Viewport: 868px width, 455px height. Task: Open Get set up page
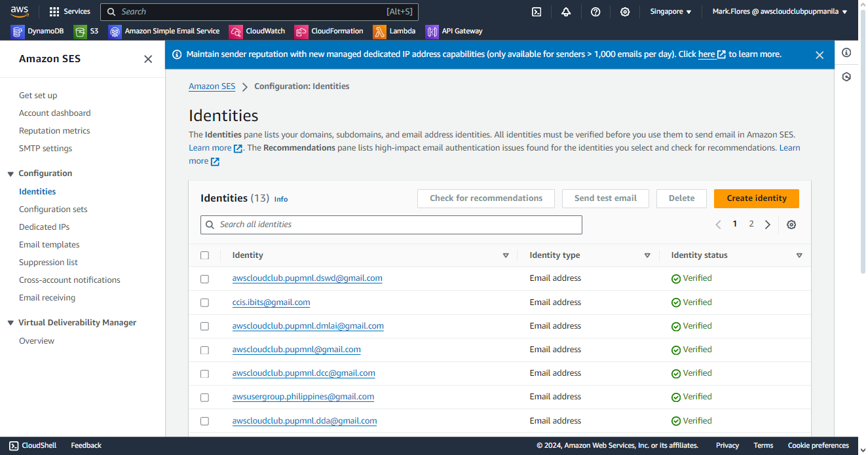click(x=38, y=96)
